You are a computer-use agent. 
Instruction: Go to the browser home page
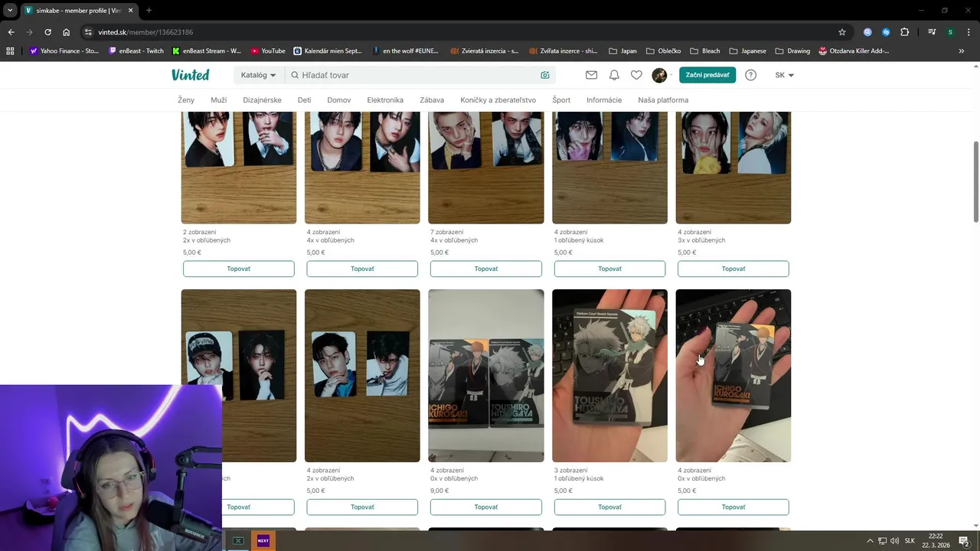tap(67, 32)
